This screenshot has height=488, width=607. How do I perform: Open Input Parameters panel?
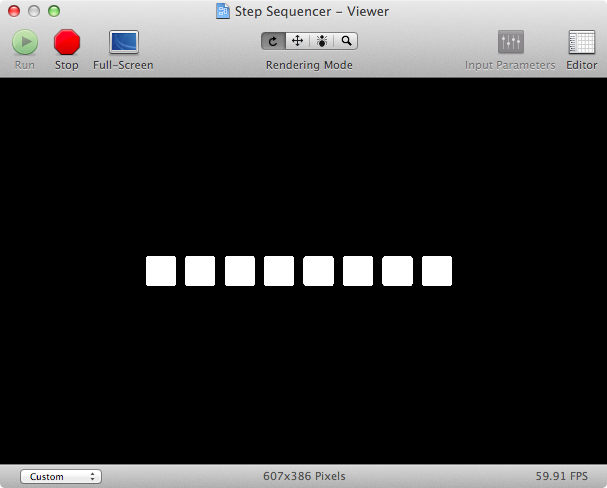click(x=511, y=42)
